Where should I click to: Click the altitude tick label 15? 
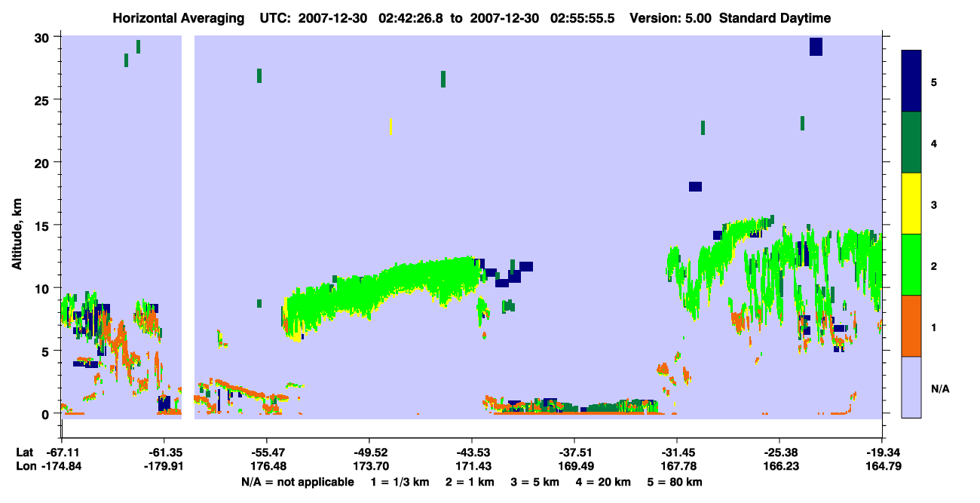click(x=44, y=225)
